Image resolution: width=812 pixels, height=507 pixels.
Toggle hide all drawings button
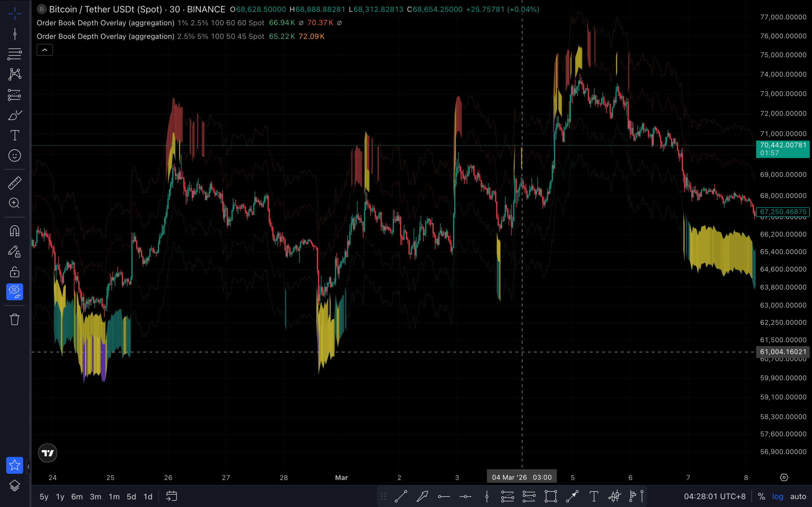(x=14, y=292)
